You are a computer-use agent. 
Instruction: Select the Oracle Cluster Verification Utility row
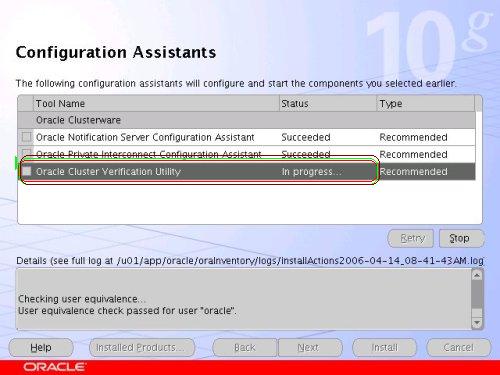point(247,171)
